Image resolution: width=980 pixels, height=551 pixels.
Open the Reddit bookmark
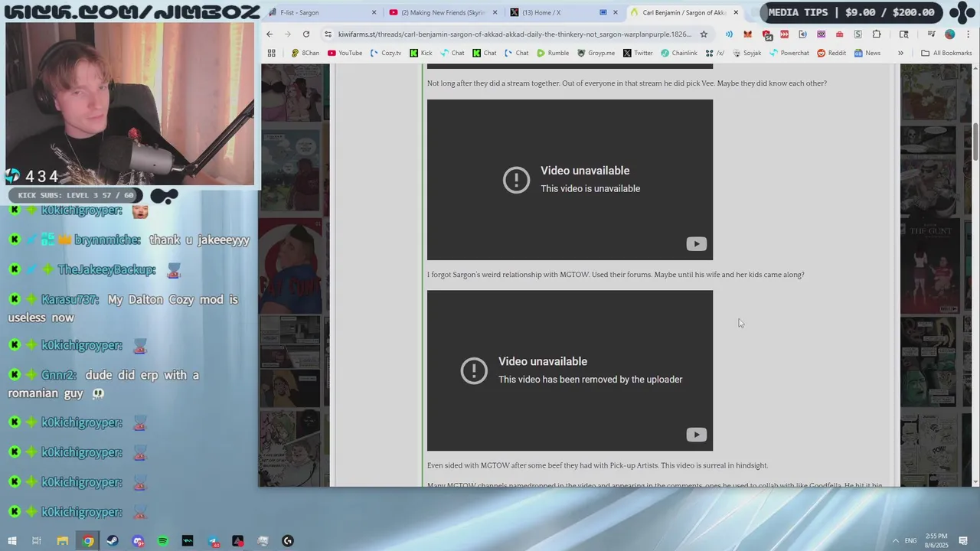coord(831,53)
